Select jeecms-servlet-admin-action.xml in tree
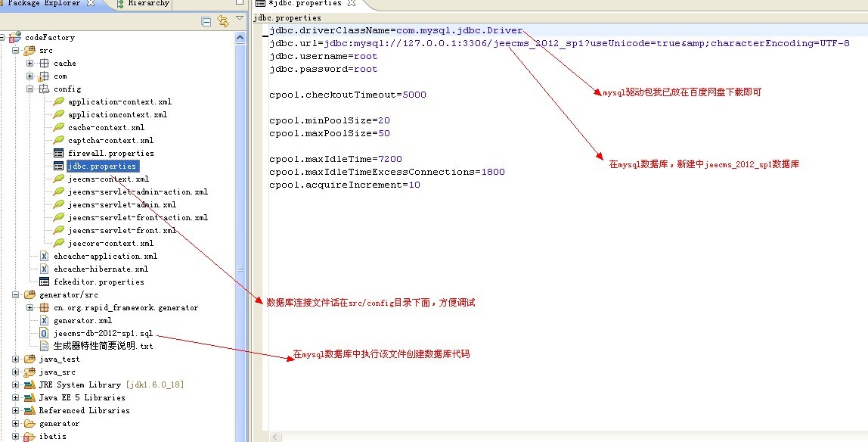 point(138,191)
